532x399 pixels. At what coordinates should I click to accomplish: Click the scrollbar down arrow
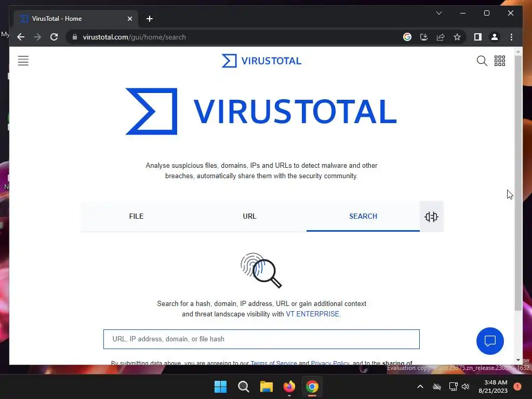click(518, 360)
